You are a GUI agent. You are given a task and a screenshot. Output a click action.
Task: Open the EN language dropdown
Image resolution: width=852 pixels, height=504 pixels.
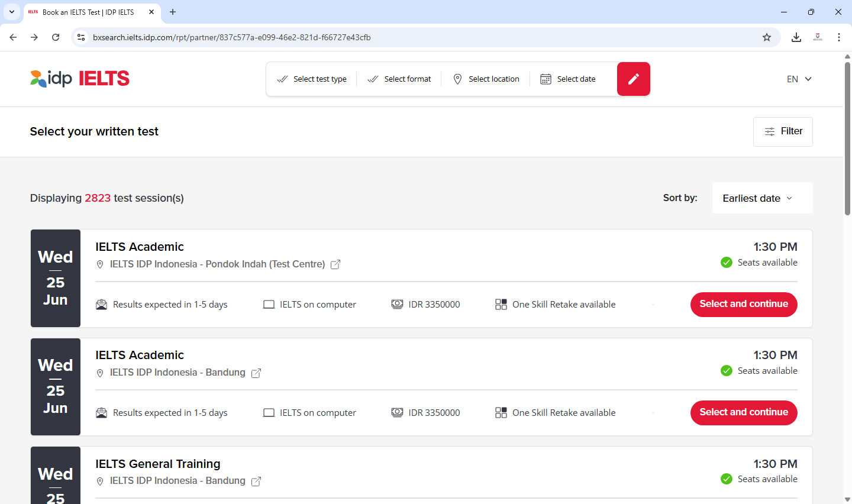click(x=799, y=79)
